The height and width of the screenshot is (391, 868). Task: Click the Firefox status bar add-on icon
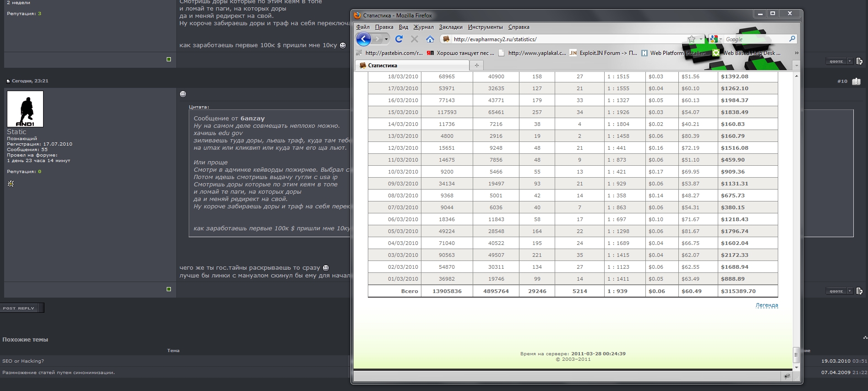point(787,376)
